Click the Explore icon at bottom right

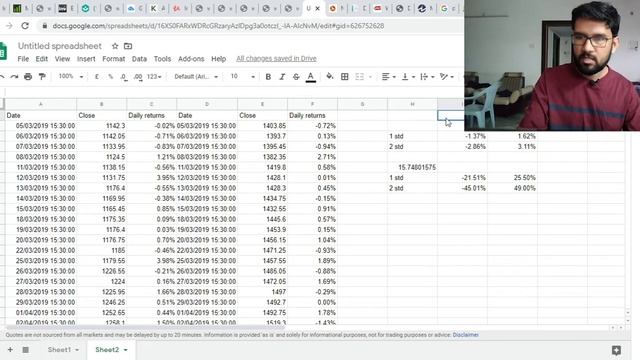(616, 350)
